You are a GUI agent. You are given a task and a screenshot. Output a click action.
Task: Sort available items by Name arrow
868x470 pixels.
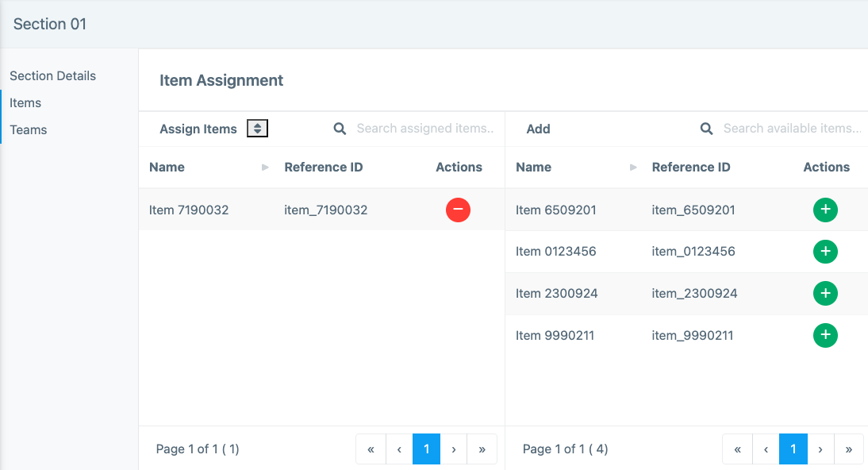tap(632, 168)
